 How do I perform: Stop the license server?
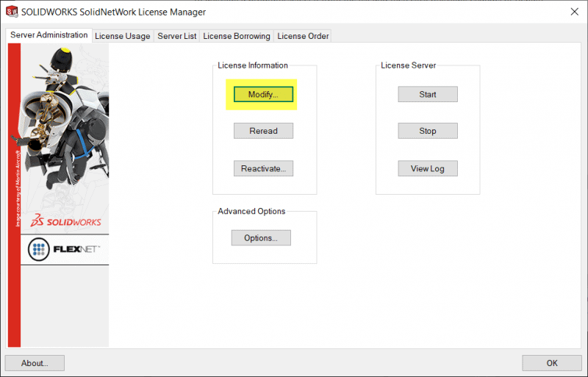(x=427, y=131)
